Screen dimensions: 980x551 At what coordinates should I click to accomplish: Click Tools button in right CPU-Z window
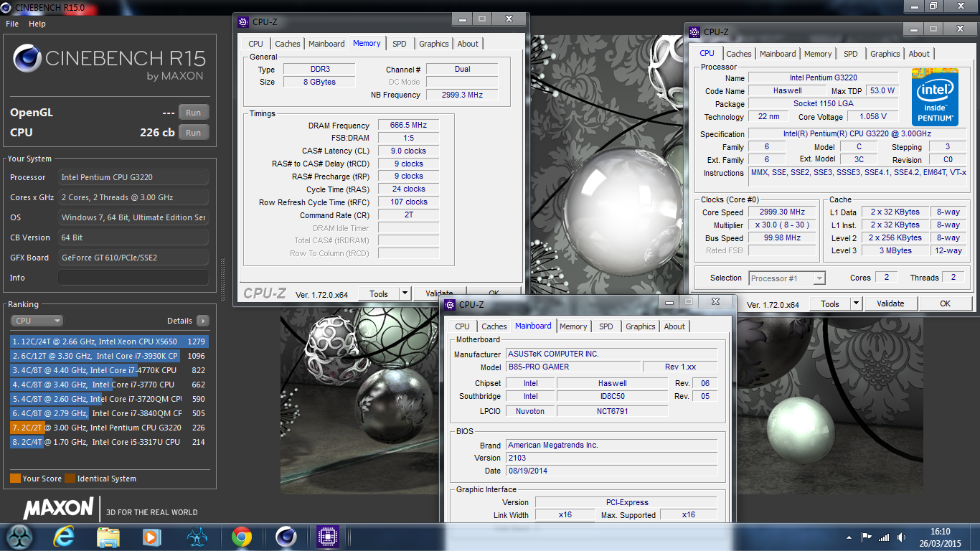[x=830, y=303]
